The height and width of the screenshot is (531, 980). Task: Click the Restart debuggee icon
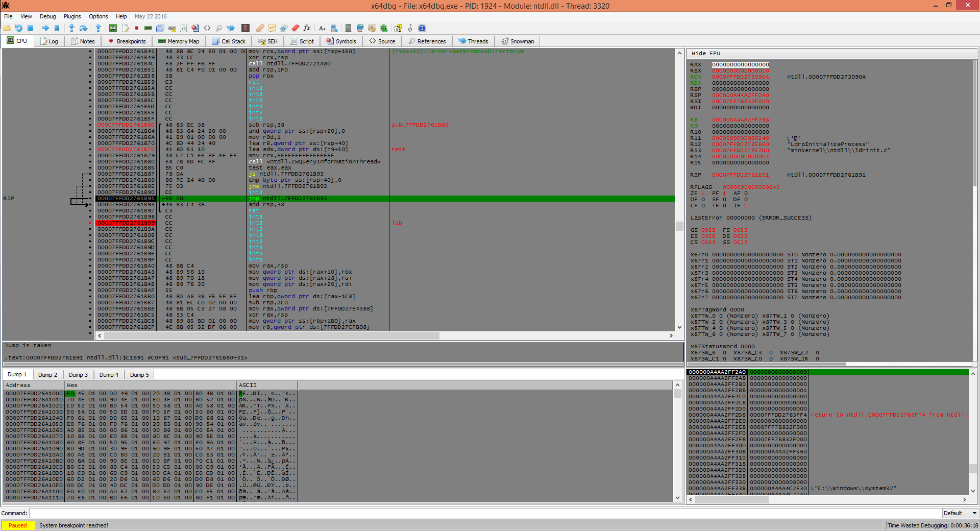[18, 28]
